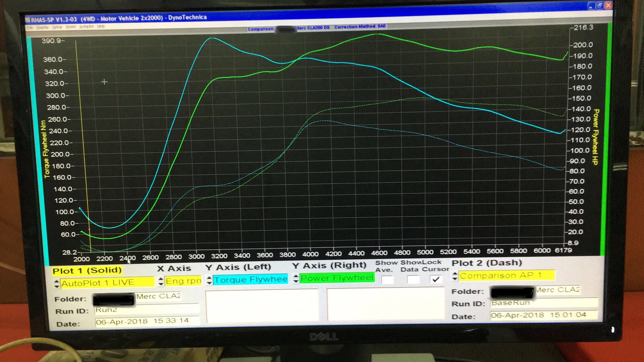Select the AutoPlot 1 LIVE field

point(107,283)
